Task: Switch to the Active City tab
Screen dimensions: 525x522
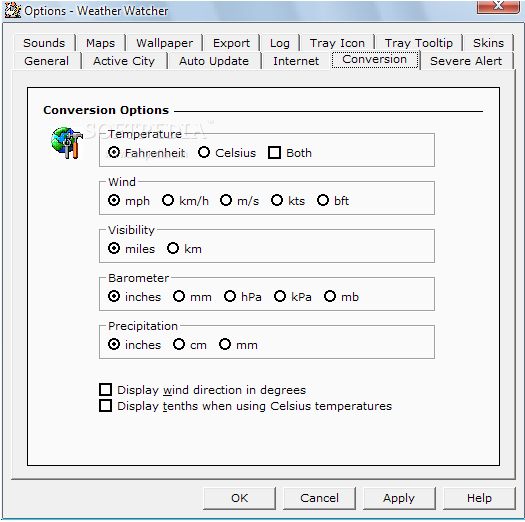Action: (x=124, y=61)
